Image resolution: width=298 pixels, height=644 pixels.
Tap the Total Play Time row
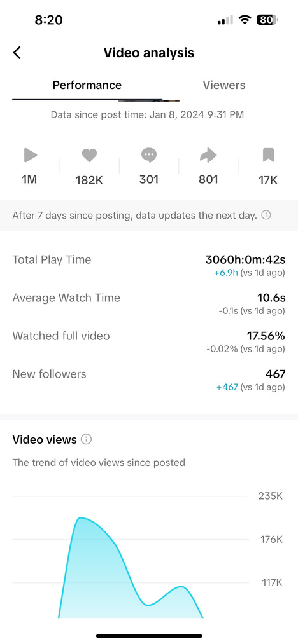click(148, 265)
